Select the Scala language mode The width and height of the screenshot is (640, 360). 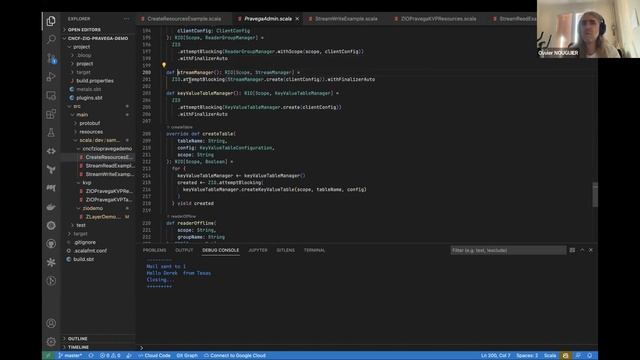(x=550, y=356)
